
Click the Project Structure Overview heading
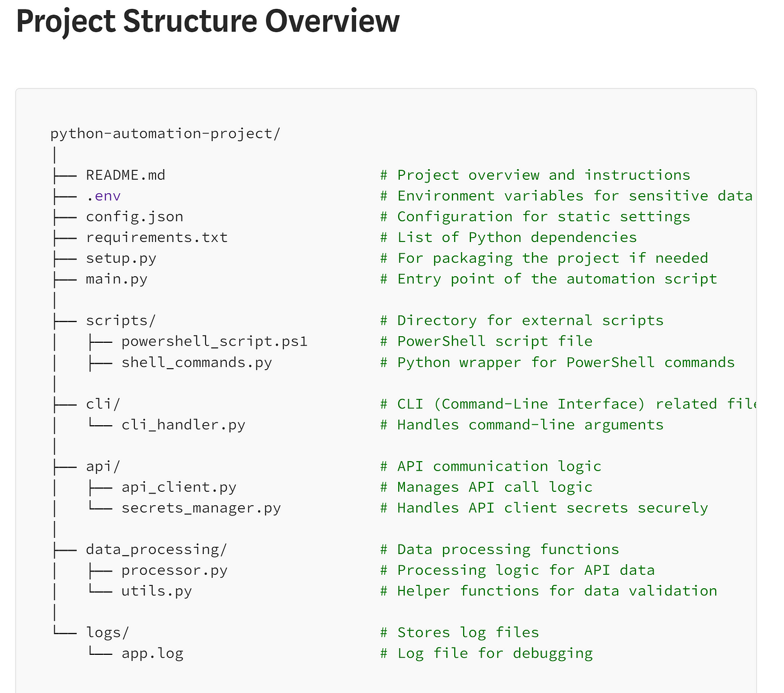208,21
